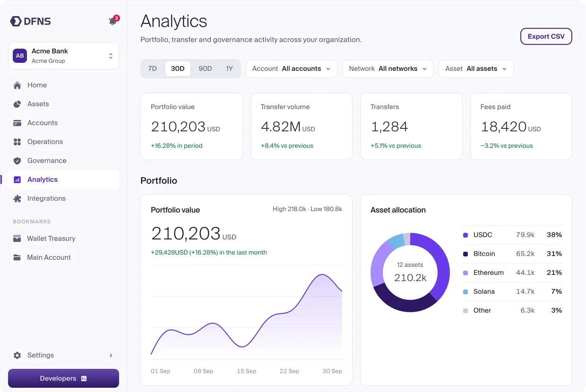Open the Wallet Treasury bookmark
Screen dimensions: 586x392
(x=63, y=239)
